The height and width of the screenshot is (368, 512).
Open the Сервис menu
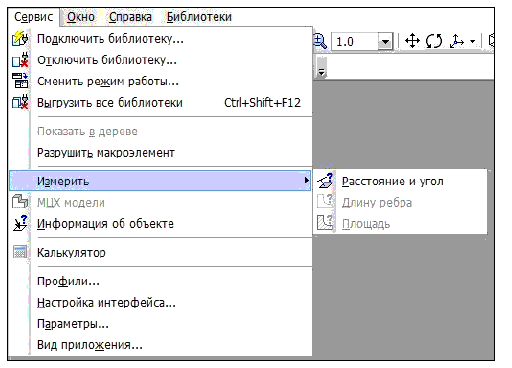(x=34, y=17)
